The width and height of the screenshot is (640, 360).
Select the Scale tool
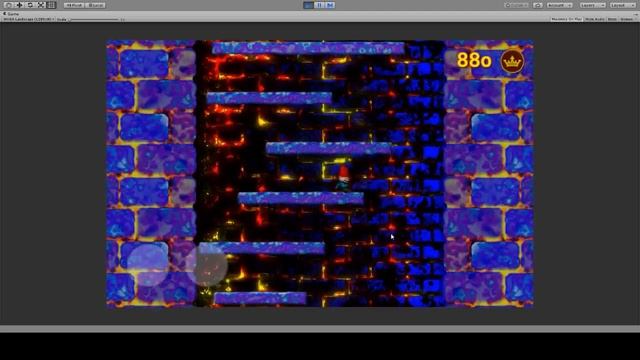[41, 5]
